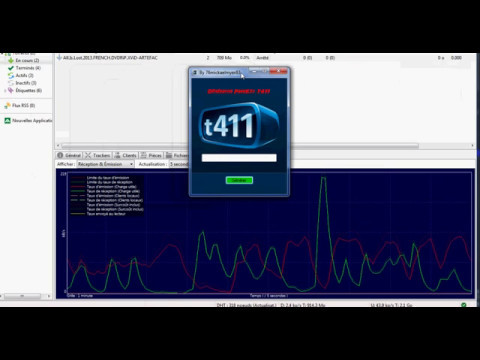
Task: Click the green Nouvelles Applications icon
Action: [7, 121]
